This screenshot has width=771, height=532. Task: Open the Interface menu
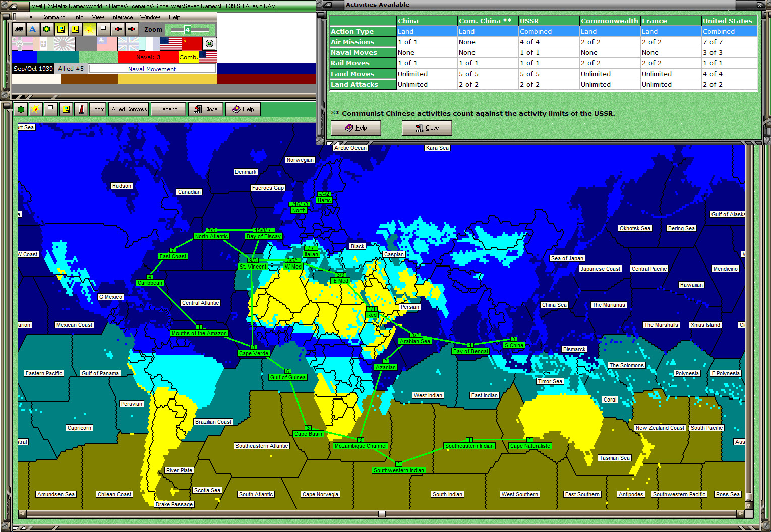click(122, 17)
